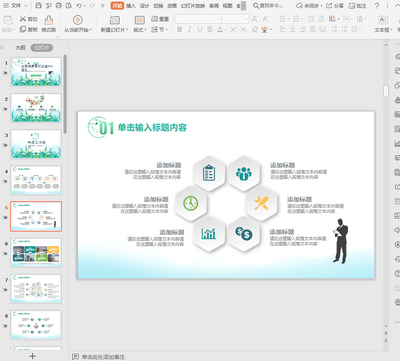Toggle center text alignment
Screen dimensions: 400x361
coord(292,30)
